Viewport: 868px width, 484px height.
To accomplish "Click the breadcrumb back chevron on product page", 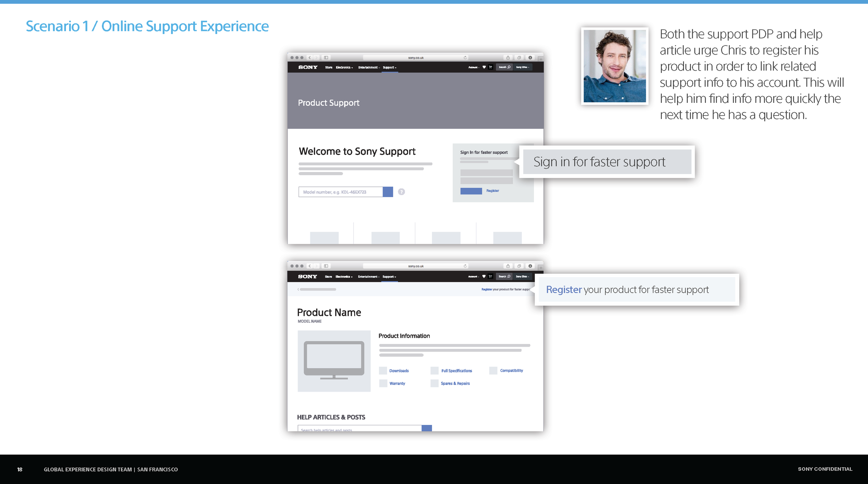I will 298,289.
